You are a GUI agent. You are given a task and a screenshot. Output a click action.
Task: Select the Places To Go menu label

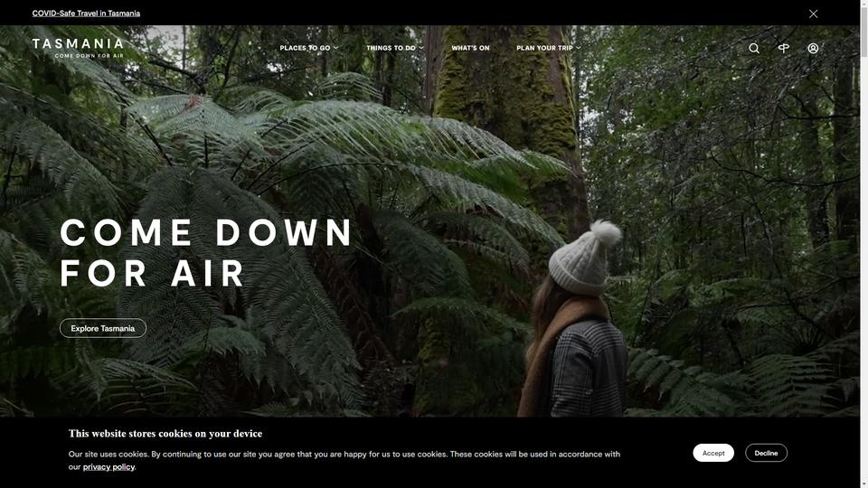tap(305, 48)
